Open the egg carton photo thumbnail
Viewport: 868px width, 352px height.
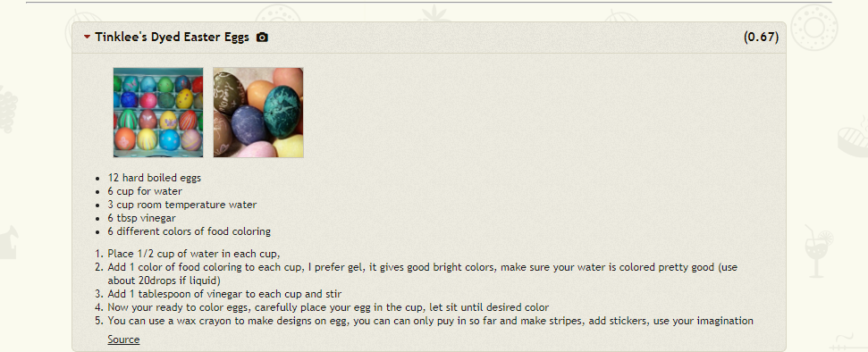coord(158,113)
